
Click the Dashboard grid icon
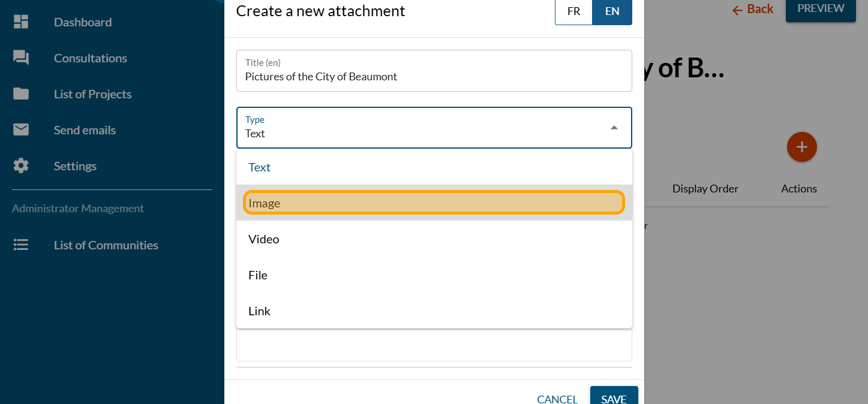tap(21, 22)
